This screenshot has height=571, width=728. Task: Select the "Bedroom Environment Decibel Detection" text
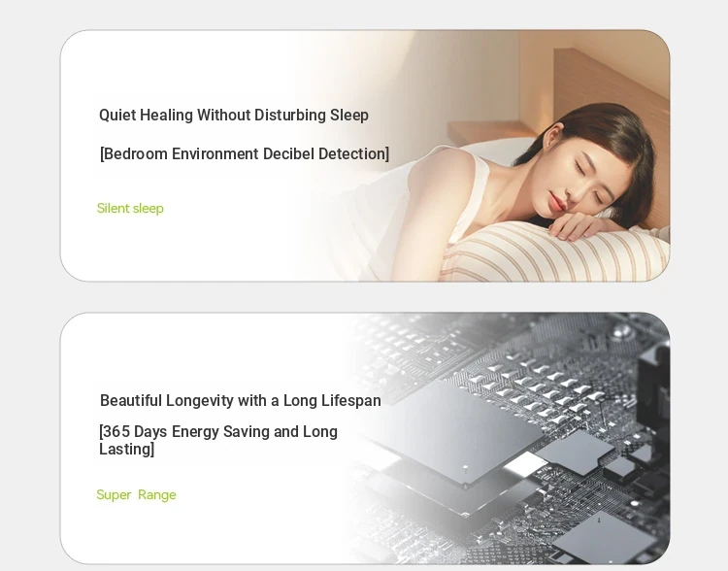click(x=245, y=153)
